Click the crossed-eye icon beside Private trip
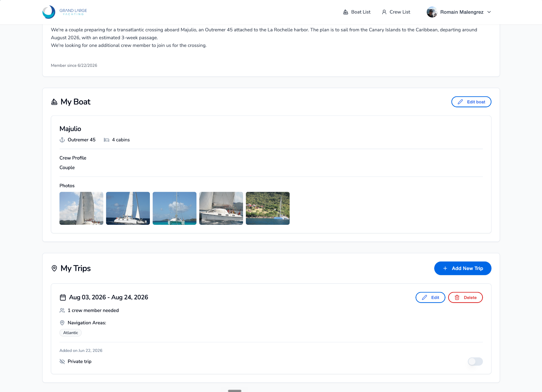Image resolution: width=542 pixels, height=392 pixels. click(62, 361)
